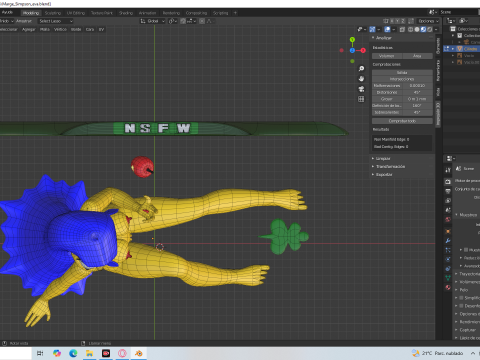Toggle viewport gizmos display button

372,29
